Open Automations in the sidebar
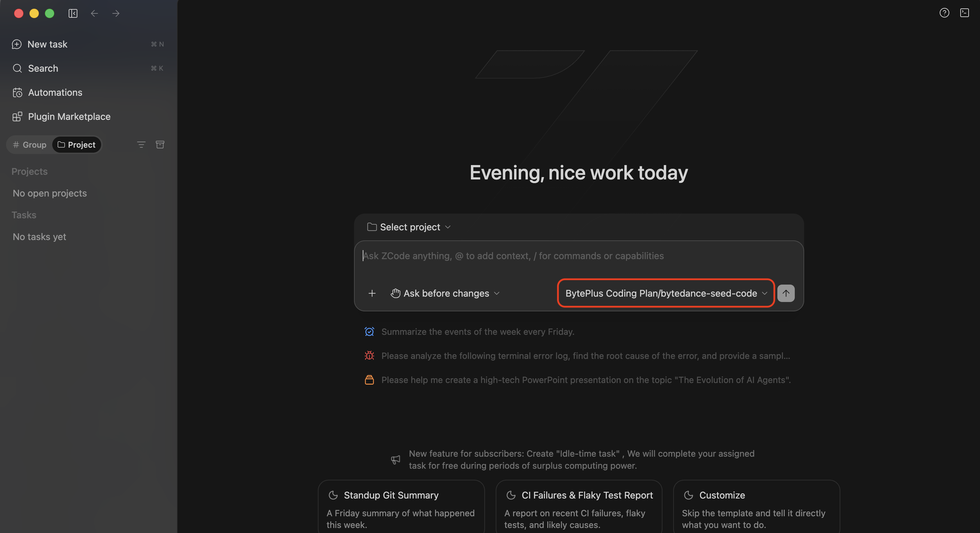Screen dimensions: 980x533 pos(88,92)
